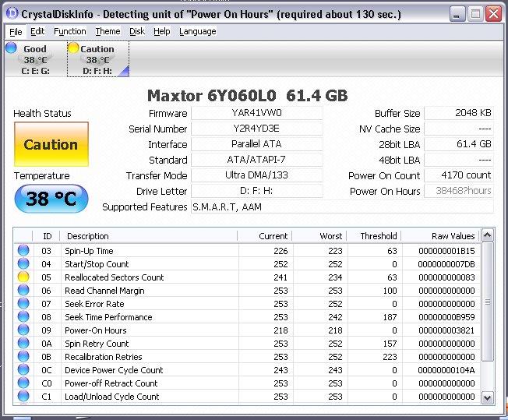Viewport: 508px width, 420px height.
Task: Click status orb for Recalibration Retries
Action: [23, 356]
